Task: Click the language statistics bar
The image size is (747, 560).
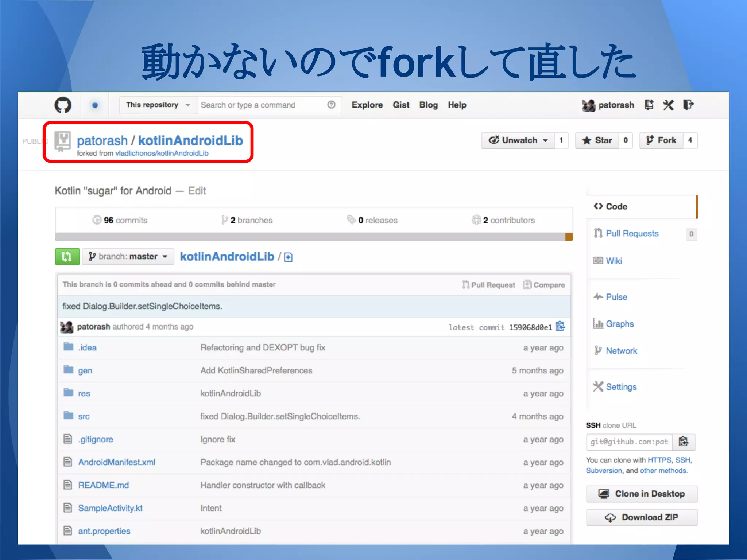Action: pyautogui.click(x=314, y=237)
